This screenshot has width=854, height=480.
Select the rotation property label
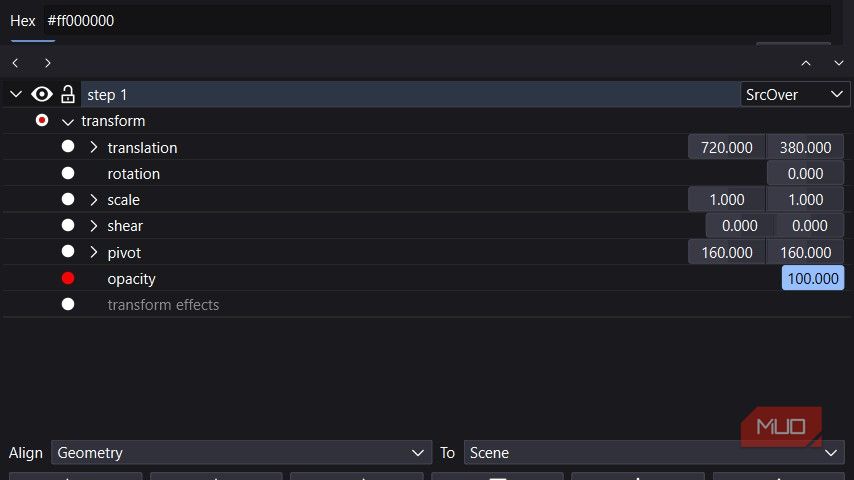(133, 173)
